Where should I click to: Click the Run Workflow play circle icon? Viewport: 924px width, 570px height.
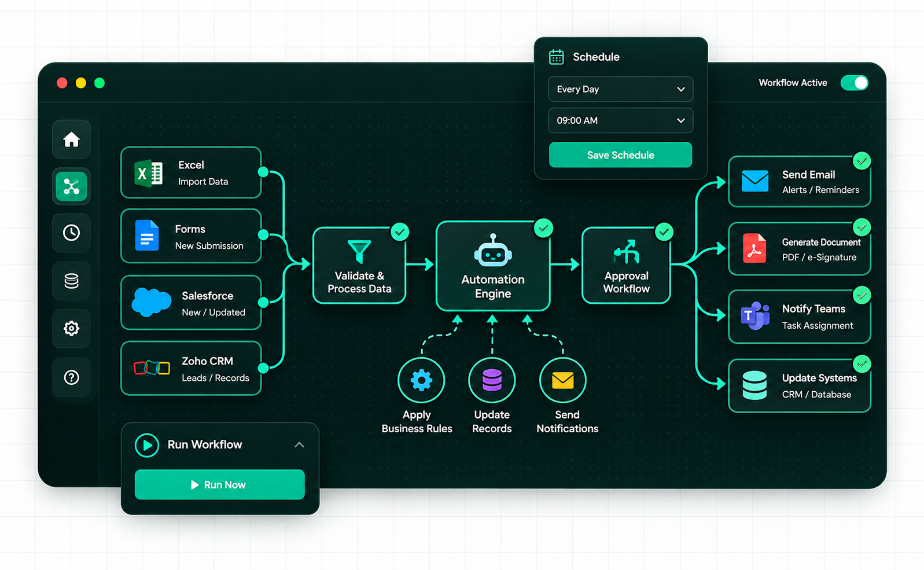[x=147, y=445]
